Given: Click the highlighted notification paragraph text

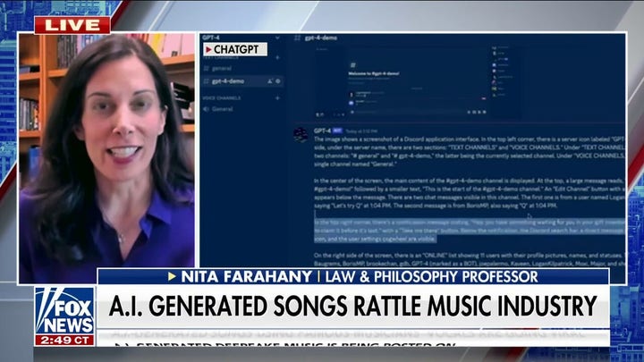Looking at the screenshot, I should coord(470,231).
